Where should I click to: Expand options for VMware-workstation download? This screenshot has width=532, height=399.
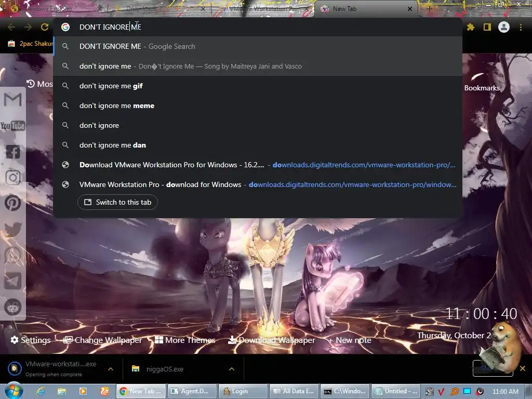(x=111, y=369)
